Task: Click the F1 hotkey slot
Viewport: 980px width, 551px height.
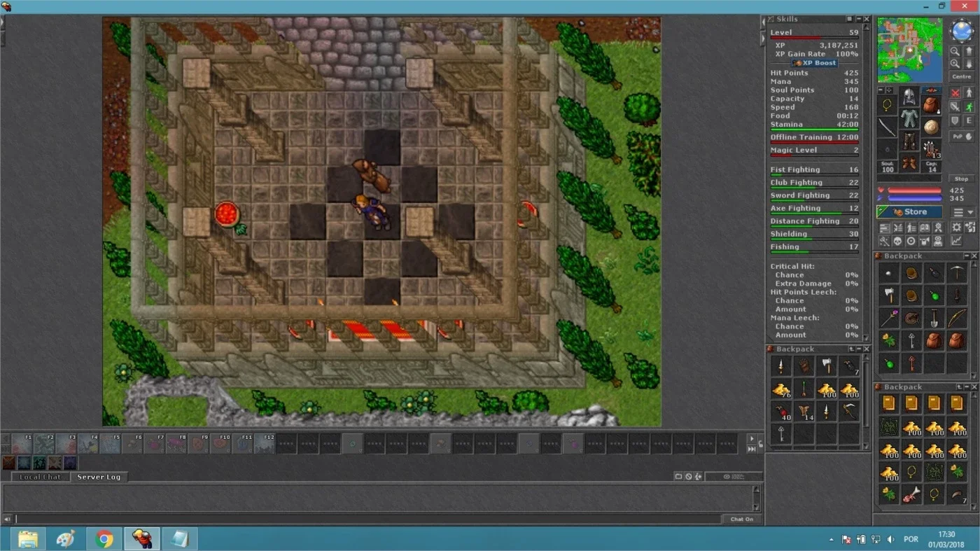Action: point(22,444)
